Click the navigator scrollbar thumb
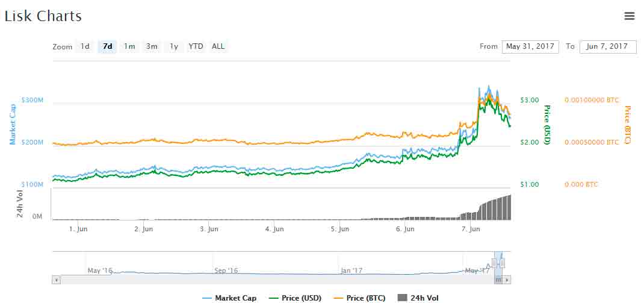 pyautogui.click(x=498, y=280)
